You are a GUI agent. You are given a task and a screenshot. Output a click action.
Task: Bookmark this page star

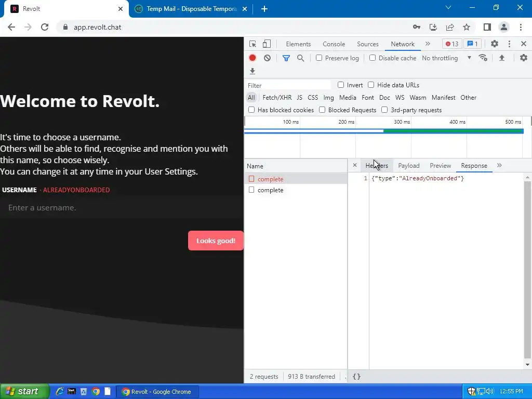click(x=467, y=27)
